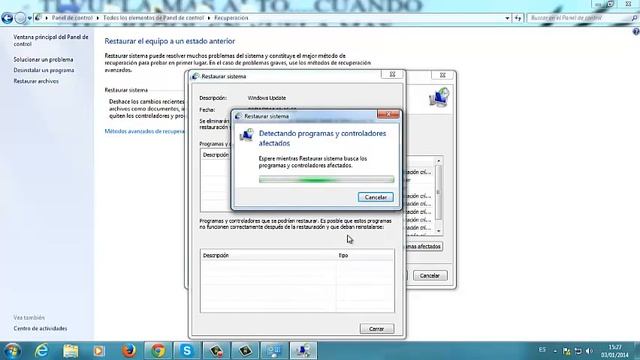The width and height of the screenshot is (640, 360).
Task: Switch to the System Restore taskbar item
Action: 303,351
